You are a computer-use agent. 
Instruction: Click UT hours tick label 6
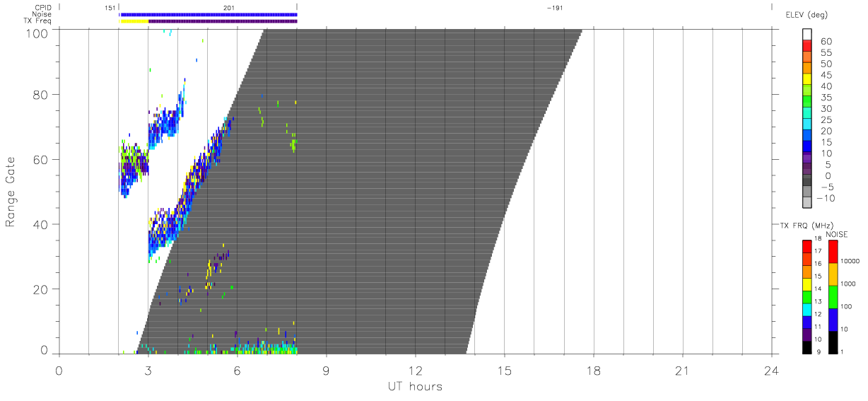[x=237, y=371]
